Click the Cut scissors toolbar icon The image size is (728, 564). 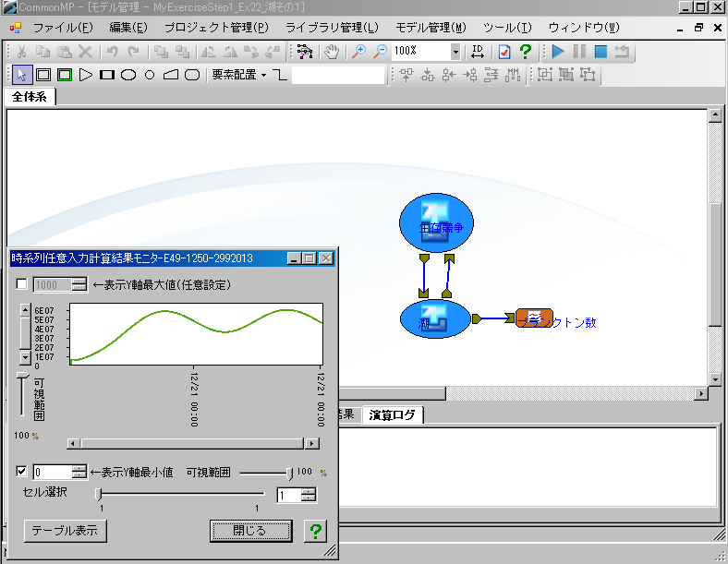click(21, 52)
